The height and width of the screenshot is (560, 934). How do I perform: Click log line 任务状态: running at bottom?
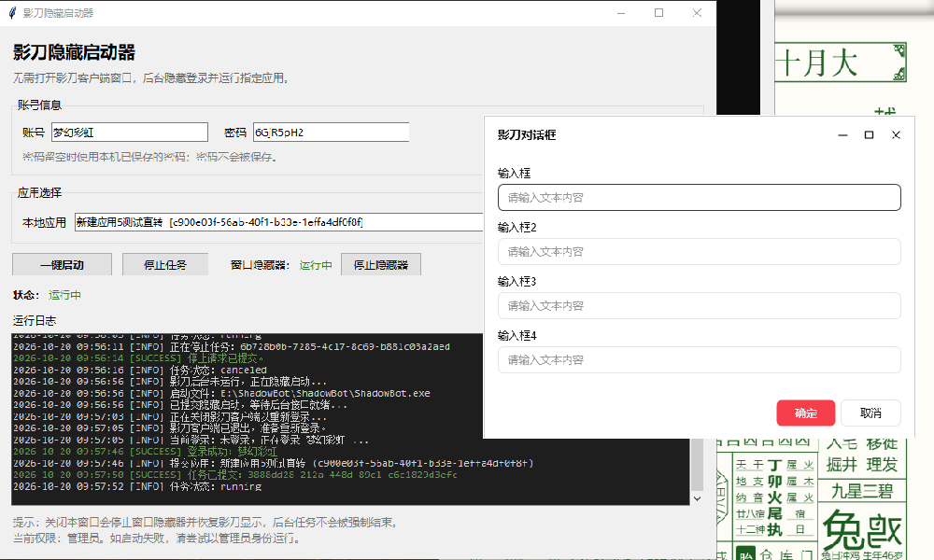pyautogui.click(x=137, y=486)
